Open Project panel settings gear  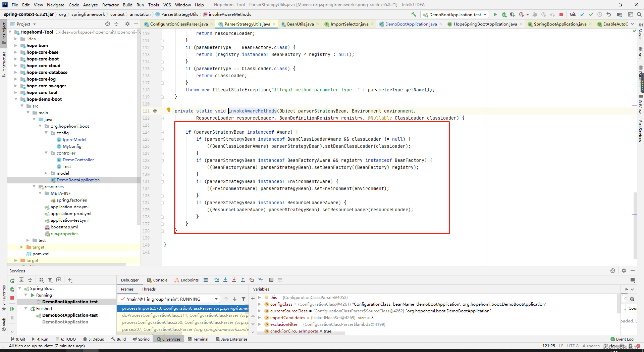127,24
